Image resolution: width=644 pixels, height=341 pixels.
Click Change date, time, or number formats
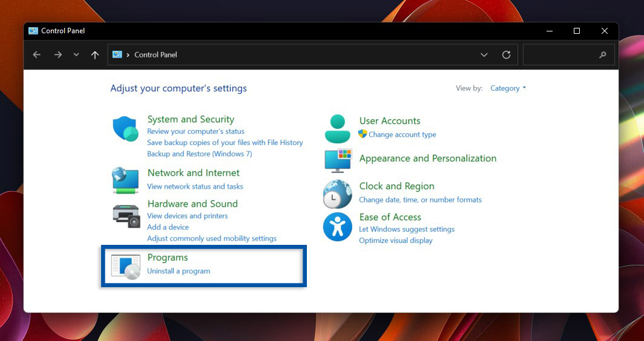(420, 200)
